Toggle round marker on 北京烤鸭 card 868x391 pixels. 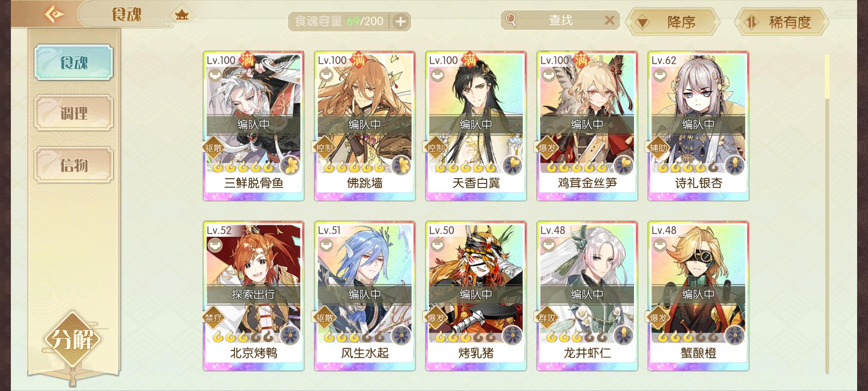click(215, 245)
